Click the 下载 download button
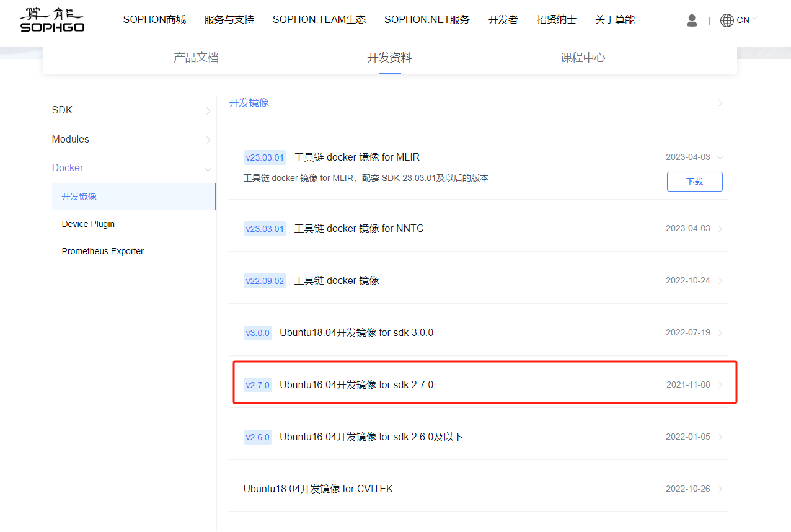The height and width of the screenshot is (532, 791). pyautogui.click(x=694, y=181)
